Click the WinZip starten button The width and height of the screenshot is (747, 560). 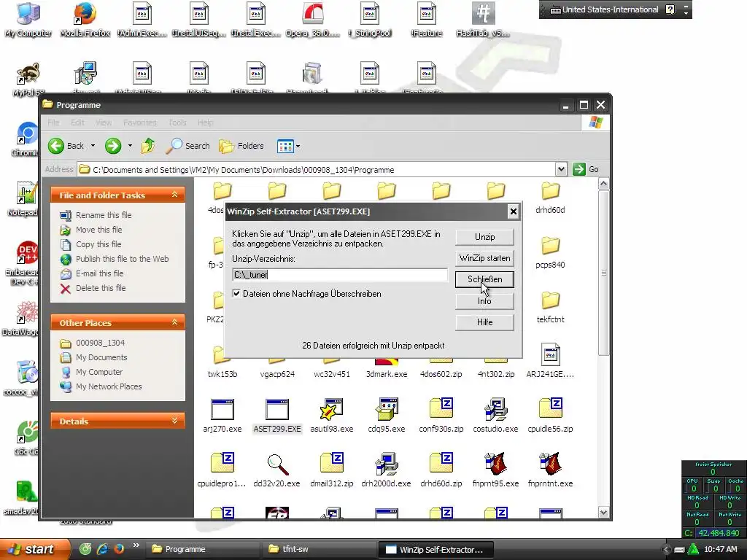tap(484, 258)
